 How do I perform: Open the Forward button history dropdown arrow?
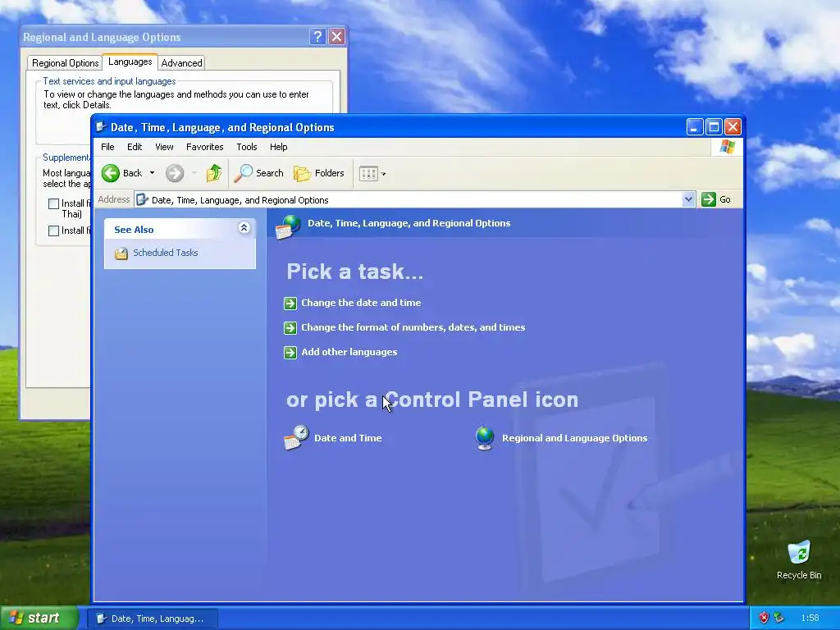click(x=194, y=173)
